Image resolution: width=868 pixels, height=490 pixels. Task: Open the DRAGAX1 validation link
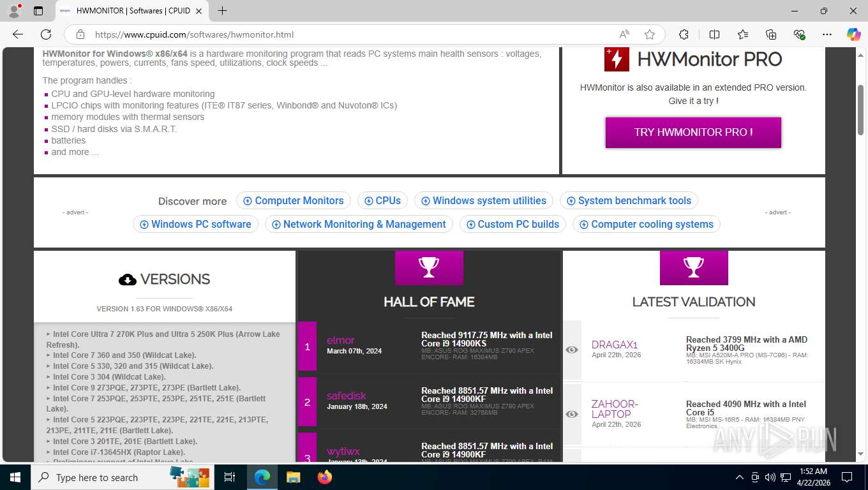click(615, 345)
